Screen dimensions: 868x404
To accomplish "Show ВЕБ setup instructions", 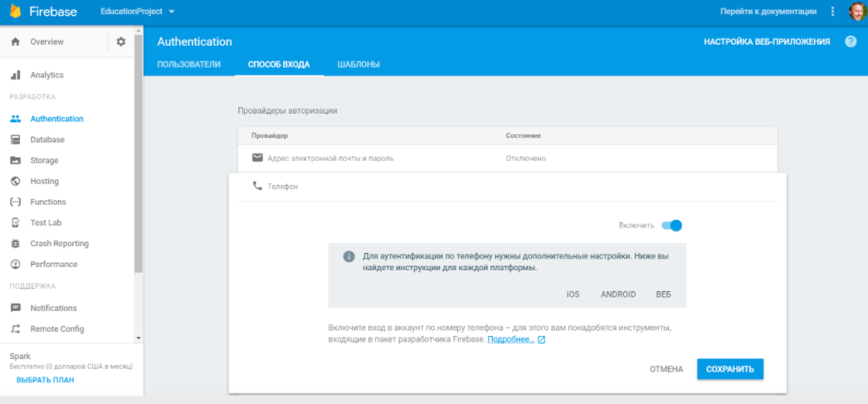I will tap(663, 294).
